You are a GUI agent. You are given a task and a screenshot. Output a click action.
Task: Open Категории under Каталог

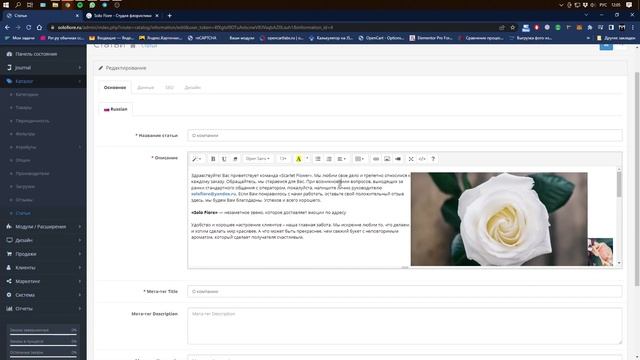point(27,95)
